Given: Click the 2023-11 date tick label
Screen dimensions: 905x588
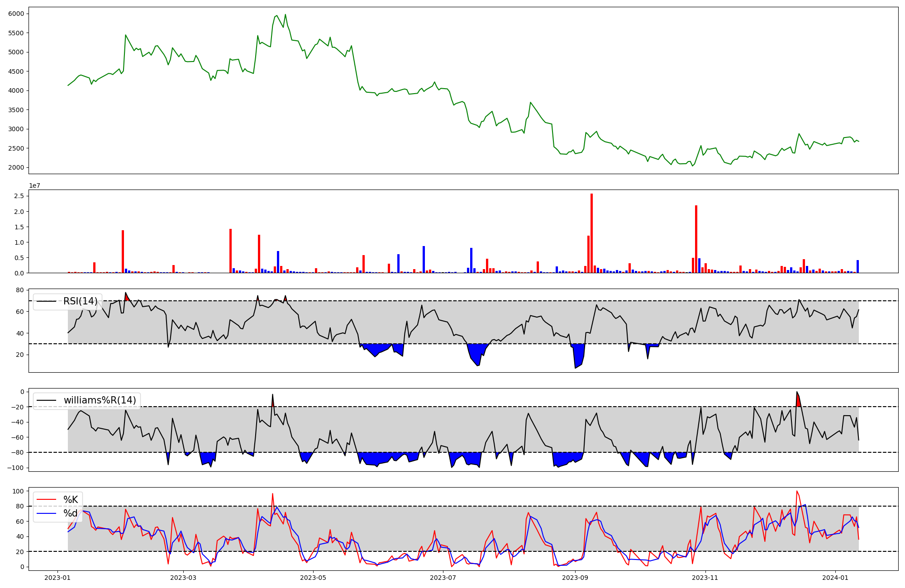Looking at the screenshot, I should point(705,578).
